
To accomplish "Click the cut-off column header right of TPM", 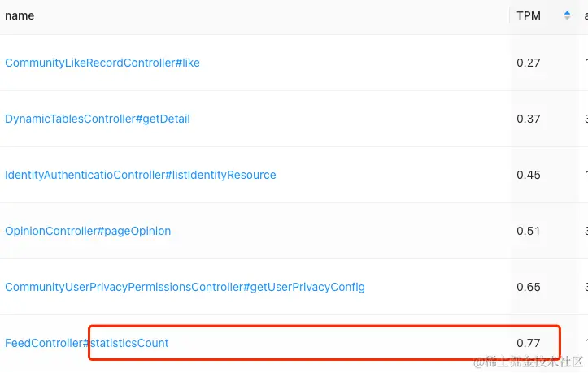I will 585,15.
